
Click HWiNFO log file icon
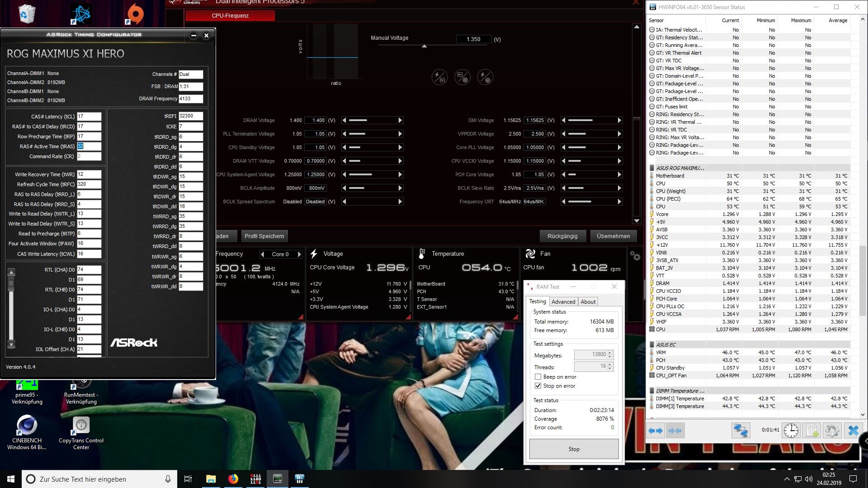[811, 430]
